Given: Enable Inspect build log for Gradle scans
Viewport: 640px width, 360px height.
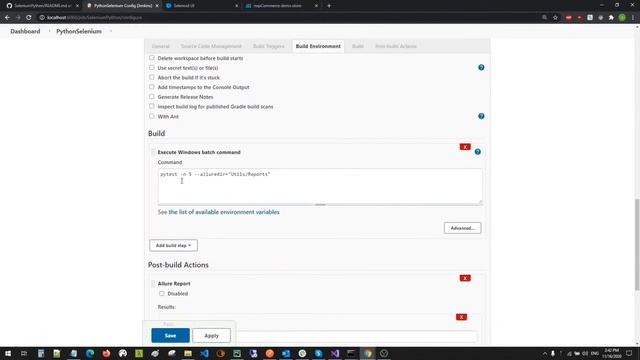Looking at the screenshot, I should click(152, 106).
